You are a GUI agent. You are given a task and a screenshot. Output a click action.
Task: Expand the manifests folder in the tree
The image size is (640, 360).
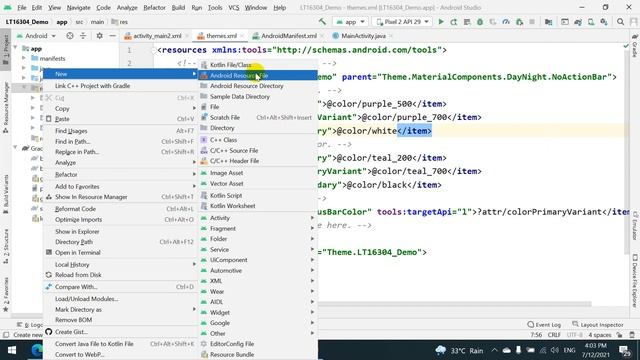click(24, 58)
